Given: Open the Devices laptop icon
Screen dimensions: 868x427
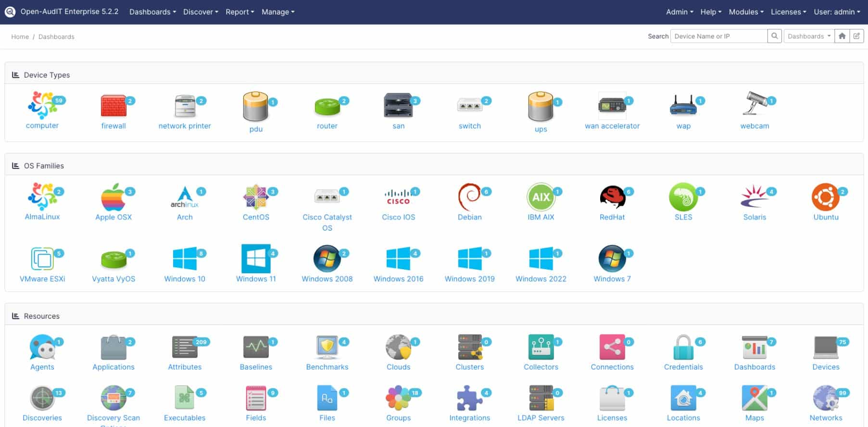Looking at the screenshot, I should click(826, 347).
